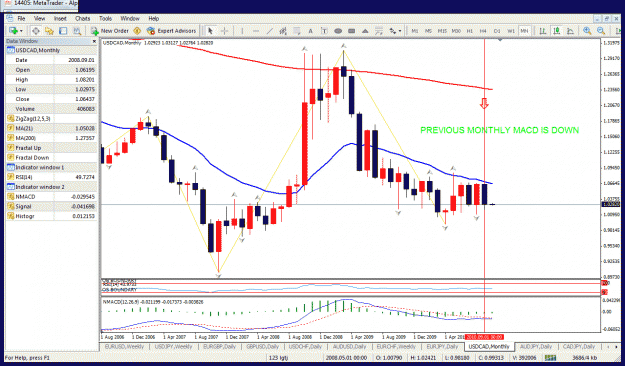Select the ellipse drawing tool
This screenshot has width=625, height=366.
click(338, 31)
